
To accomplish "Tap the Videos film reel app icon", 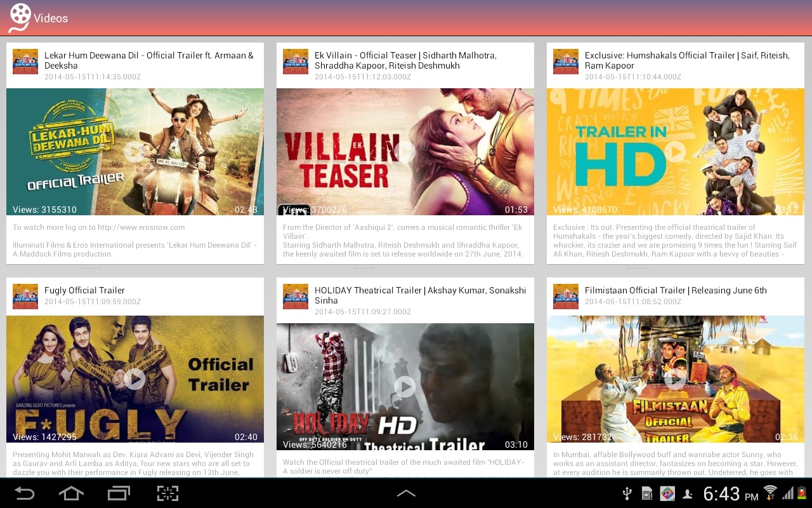I will 19,18.
